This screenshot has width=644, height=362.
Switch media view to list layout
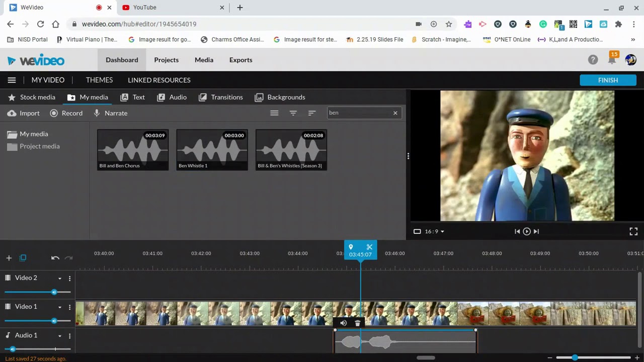pos(274,113)
